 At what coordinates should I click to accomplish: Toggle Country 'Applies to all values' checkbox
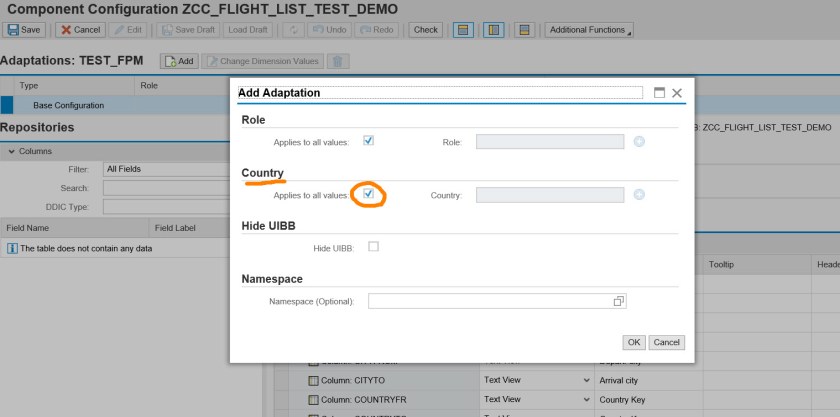pos(368,193)
